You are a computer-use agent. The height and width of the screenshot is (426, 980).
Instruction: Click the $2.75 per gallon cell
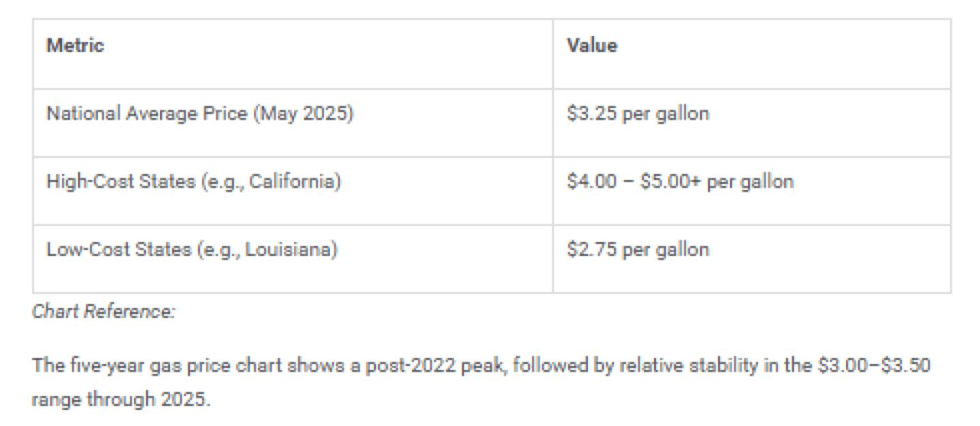[x=638, y=250]
